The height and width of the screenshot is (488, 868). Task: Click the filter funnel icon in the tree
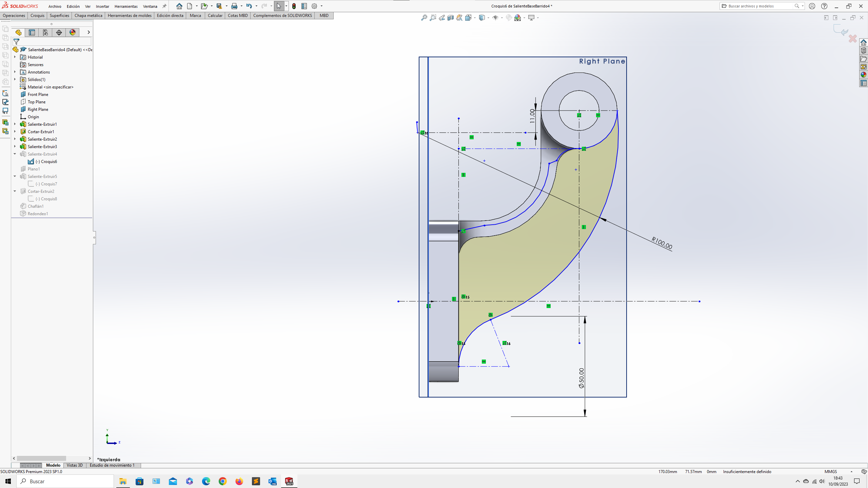[x=16, y=42]
